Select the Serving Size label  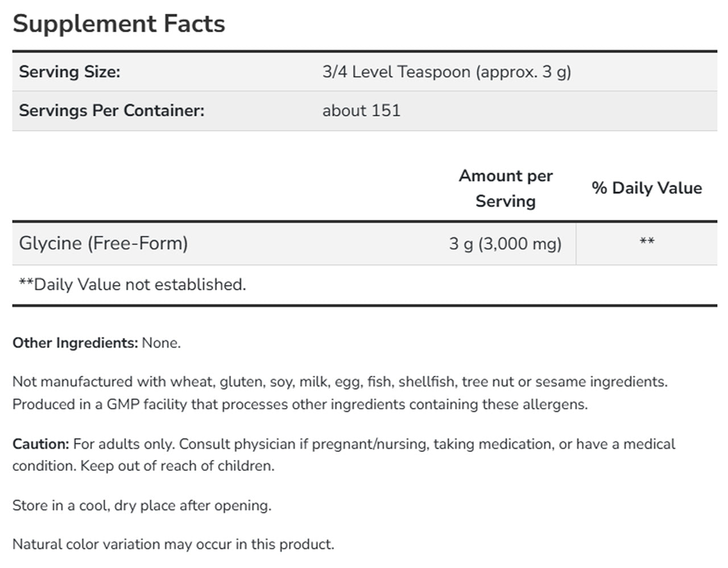[69, 72]
